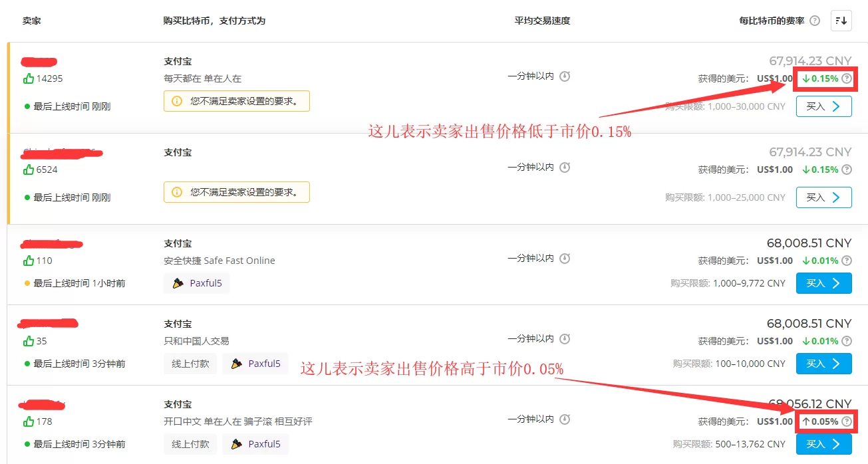Click the 购买限额: 500–13,762 CNY text

click(729, 444)
